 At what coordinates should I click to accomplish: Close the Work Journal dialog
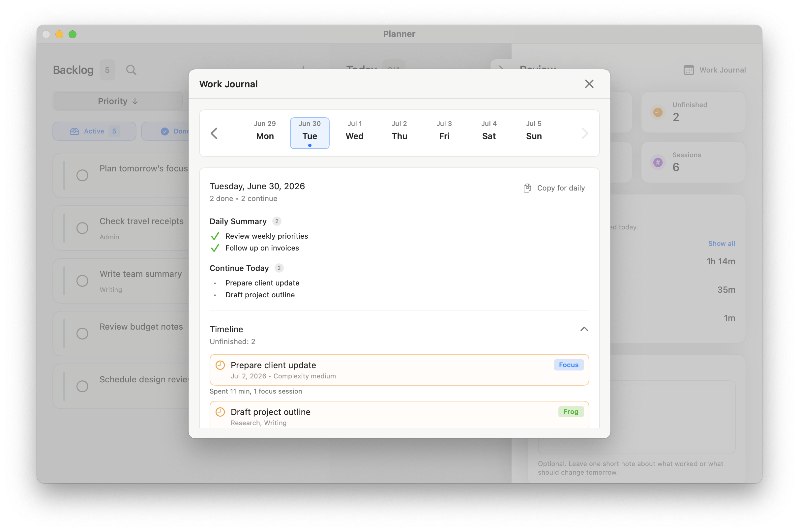point(589,84)
